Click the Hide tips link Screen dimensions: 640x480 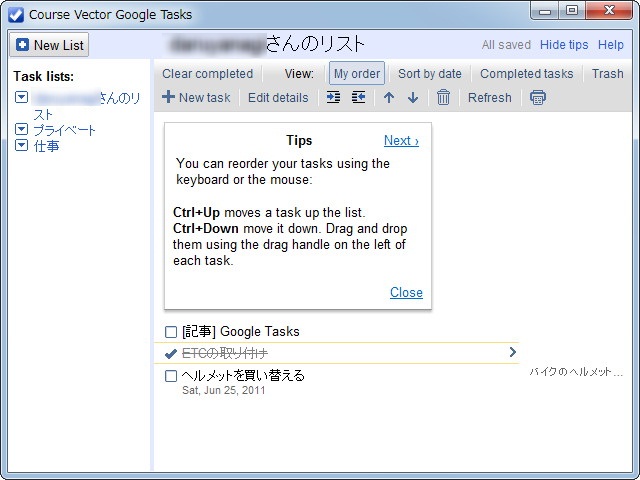click(564, 44)
